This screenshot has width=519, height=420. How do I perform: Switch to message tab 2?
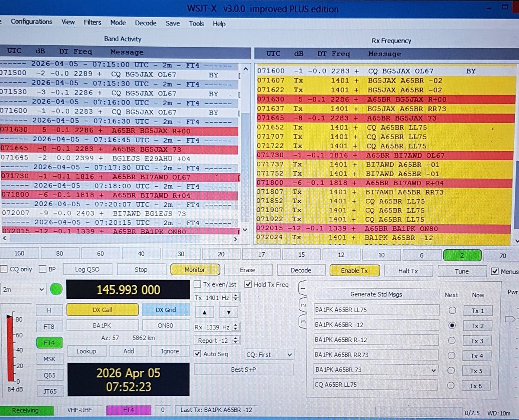303,306
